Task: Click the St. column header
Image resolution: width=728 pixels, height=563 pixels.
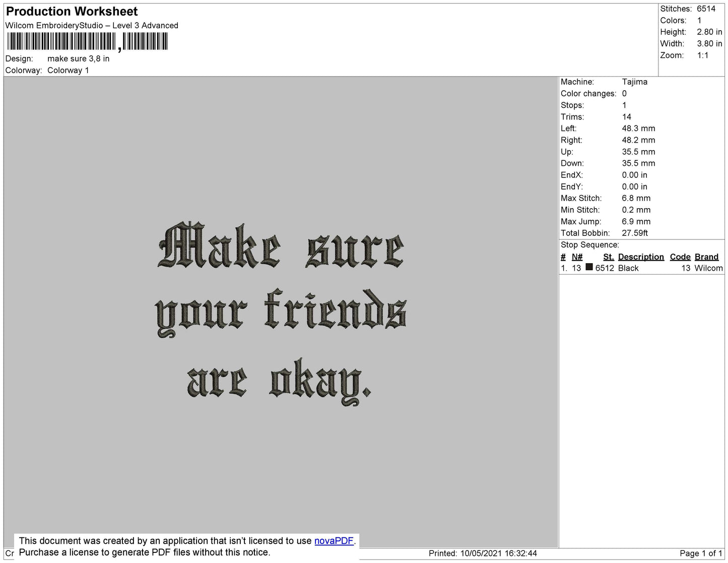Action: pyautogui.click(x=609, y=257)
